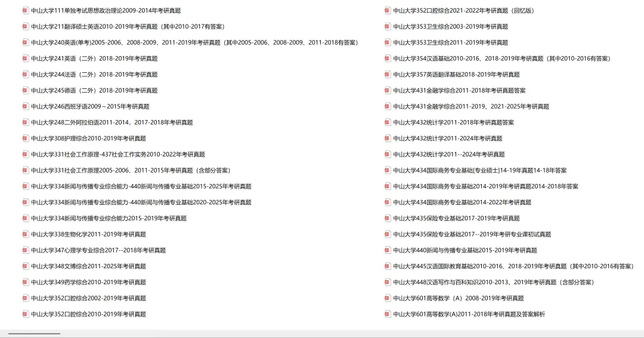Select file 中山大学353卫生综合2003-2019年考研真题
The width and height of the screenshot is (644, 338).
(451, 27)
